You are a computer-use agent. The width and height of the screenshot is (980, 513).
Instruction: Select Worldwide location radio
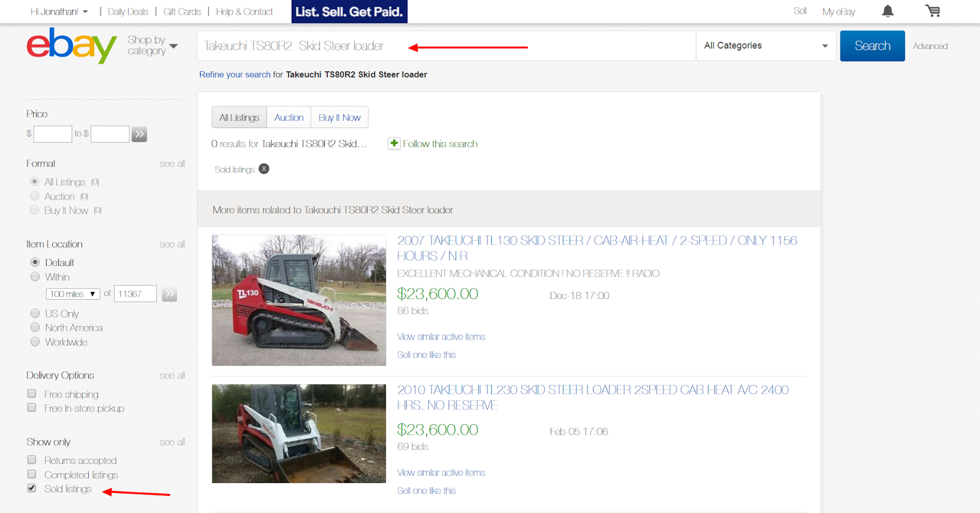click(35, 341)
